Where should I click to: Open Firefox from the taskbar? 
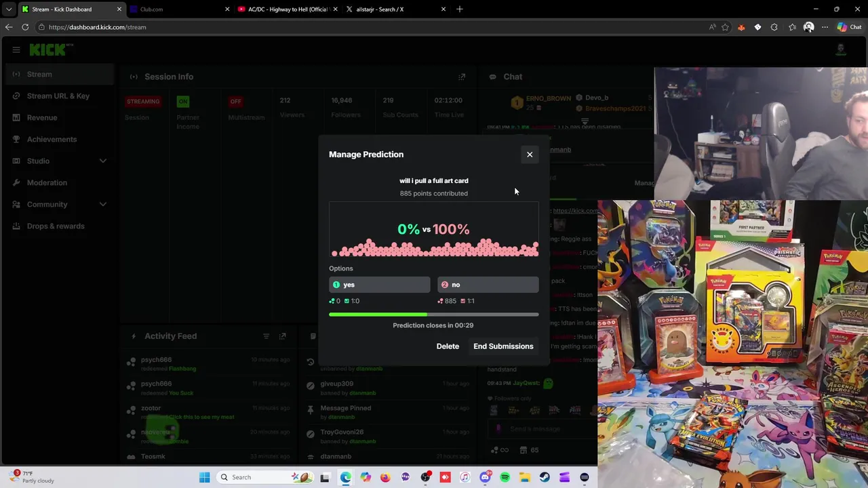coord(385,477)
